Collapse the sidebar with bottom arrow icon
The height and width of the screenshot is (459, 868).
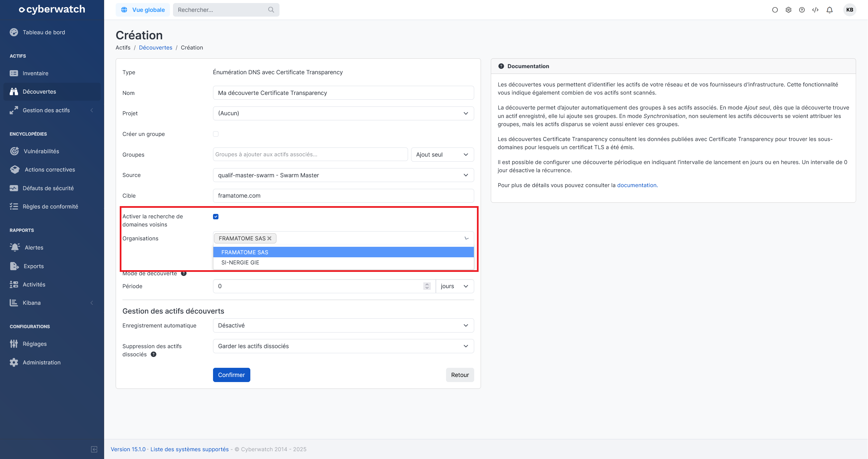coord(94,449)
